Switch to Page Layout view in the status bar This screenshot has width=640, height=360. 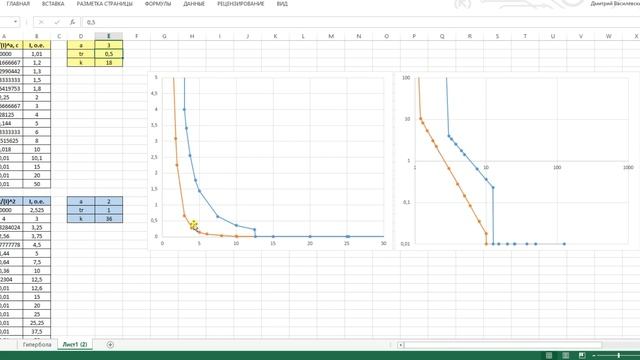coord(565,356)
